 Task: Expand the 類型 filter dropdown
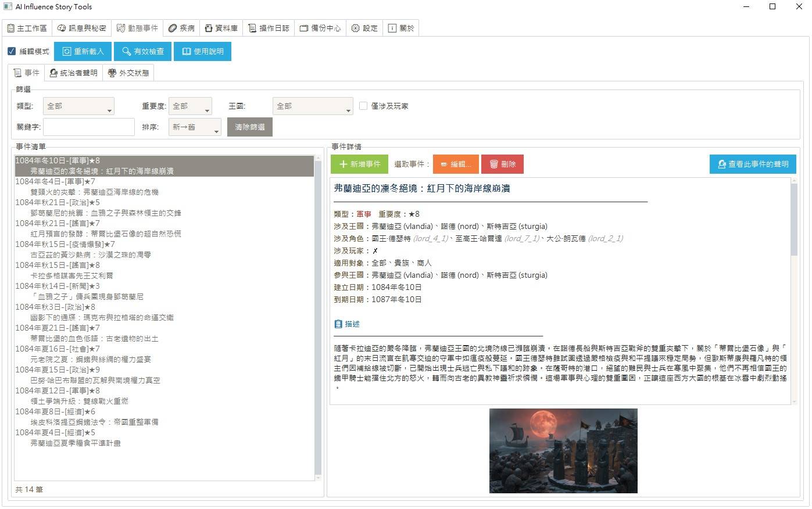(78, 106)
